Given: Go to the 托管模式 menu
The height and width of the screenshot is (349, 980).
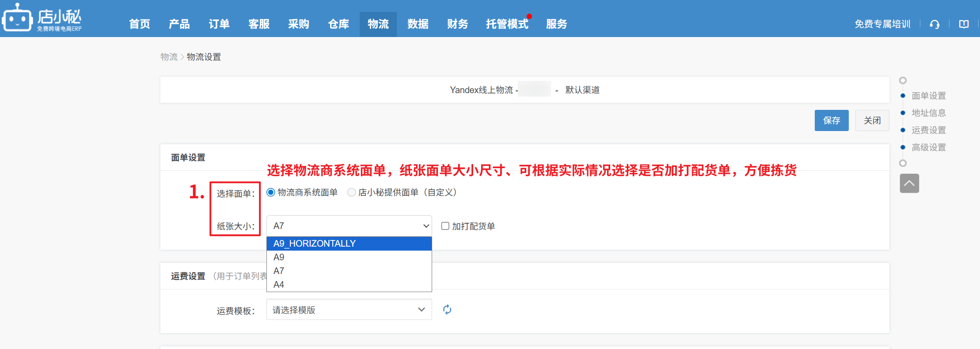Looking at the screenshot, I should tap(507, 24).
